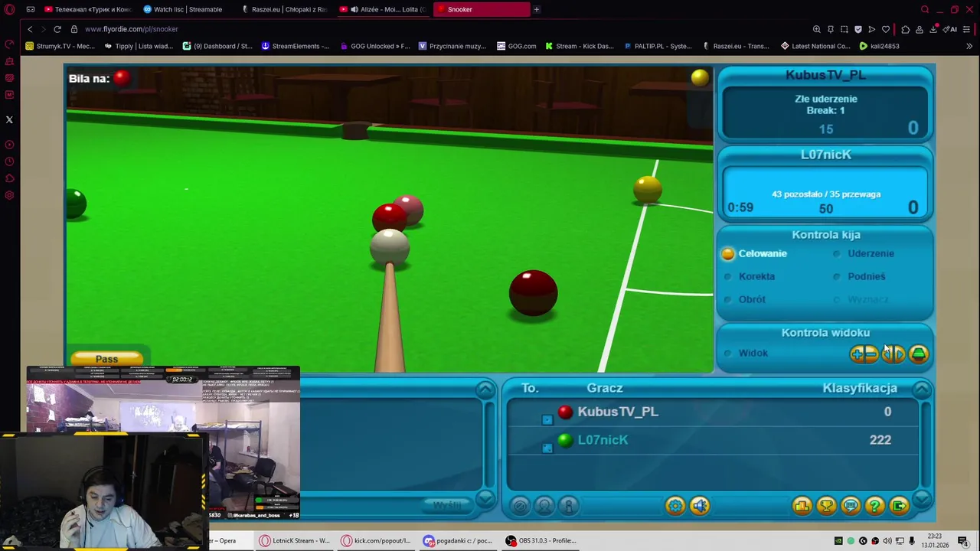Screen dimensions: 980x551
Task: Click chat panel down arrow
Action: [485, 500]
